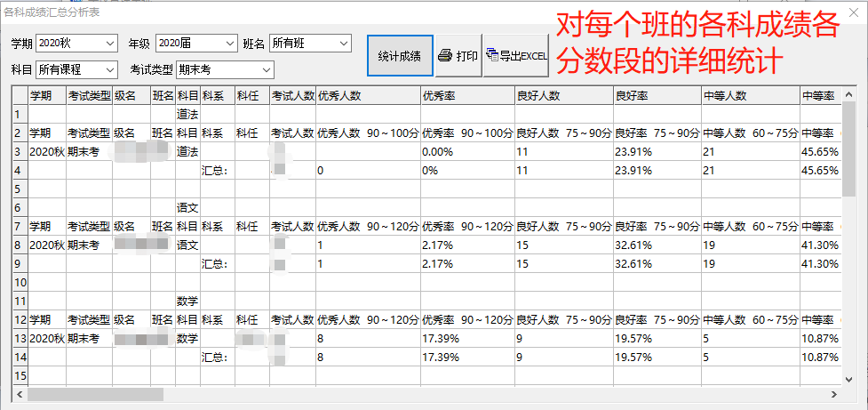Open the 考试类型 dropdown showing 期末考

225,69
